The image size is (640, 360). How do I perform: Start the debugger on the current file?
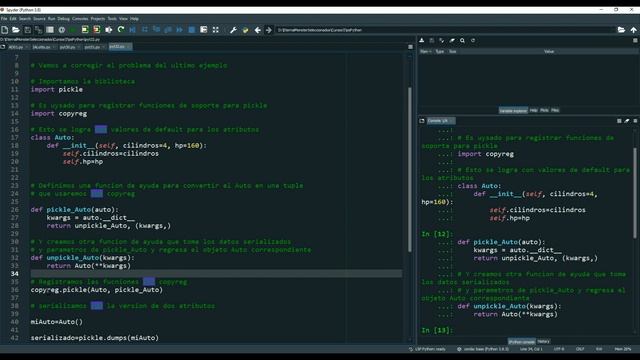[x=132, y=30]
